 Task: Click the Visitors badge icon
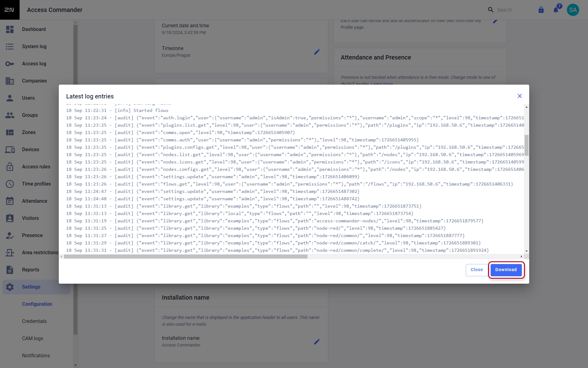tap(10, 218)
